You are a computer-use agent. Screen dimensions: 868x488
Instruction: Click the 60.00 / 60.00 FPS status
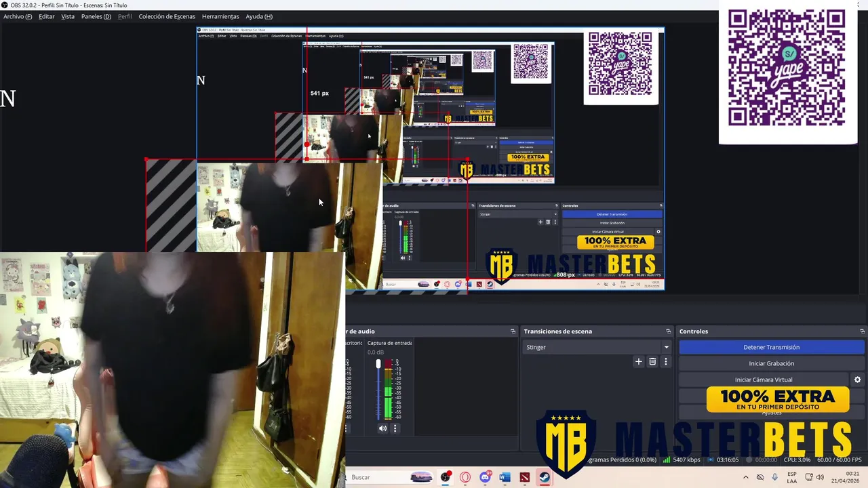point(839,460)
